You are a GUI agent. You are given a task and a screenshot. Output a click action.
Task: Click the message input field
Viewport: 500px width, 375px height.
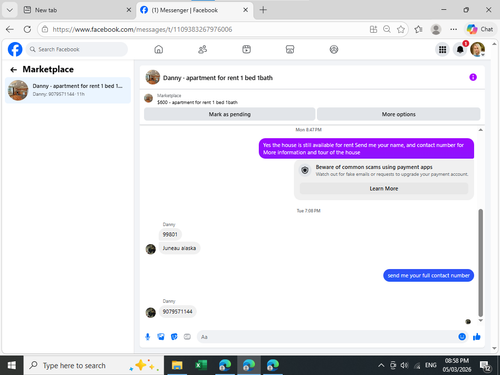(327, 337)
